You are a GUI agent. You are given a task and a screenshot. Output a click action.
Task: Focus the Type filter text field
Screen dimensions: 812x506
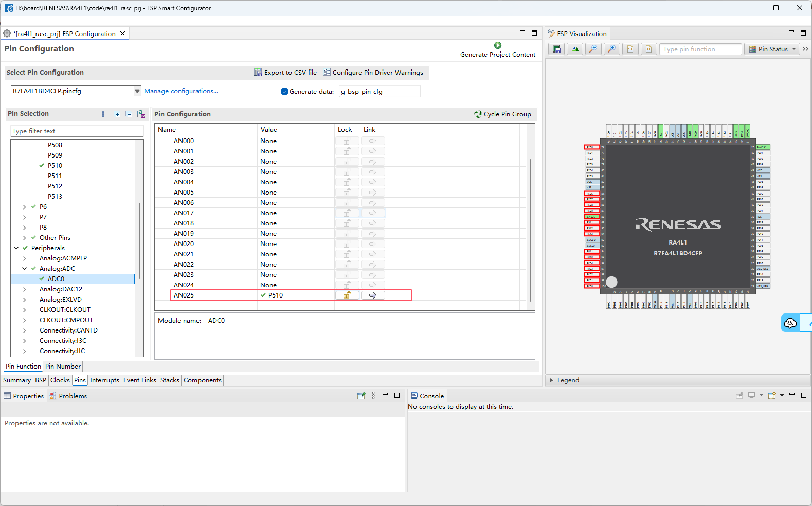pos(77,131)
